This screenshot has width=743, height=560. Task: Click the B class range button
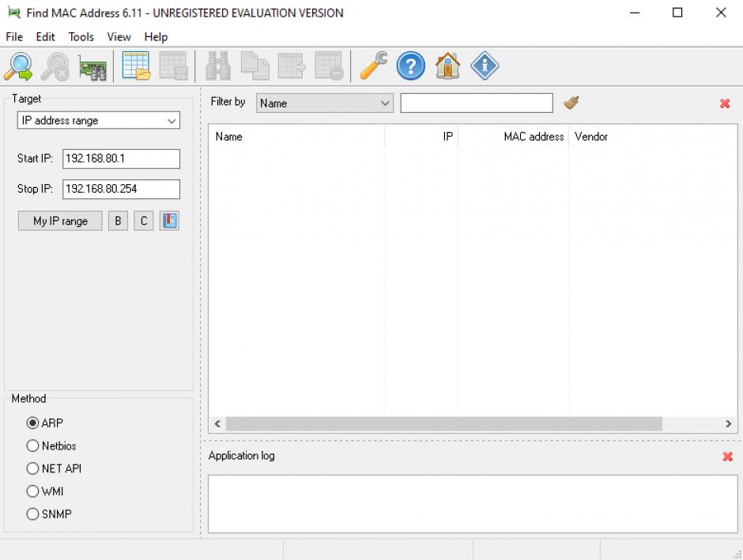[x=118, y=220]
